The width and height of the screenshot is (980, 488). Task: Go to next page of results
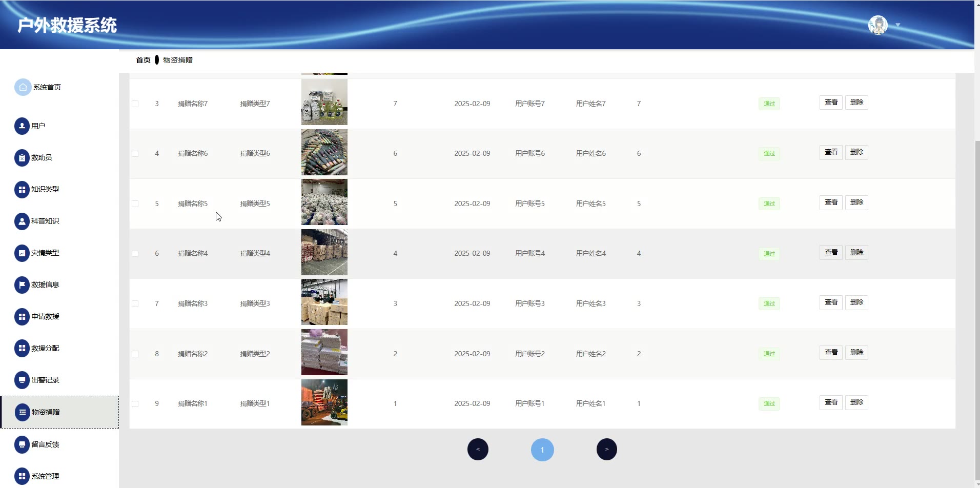[x=607, y=450]
